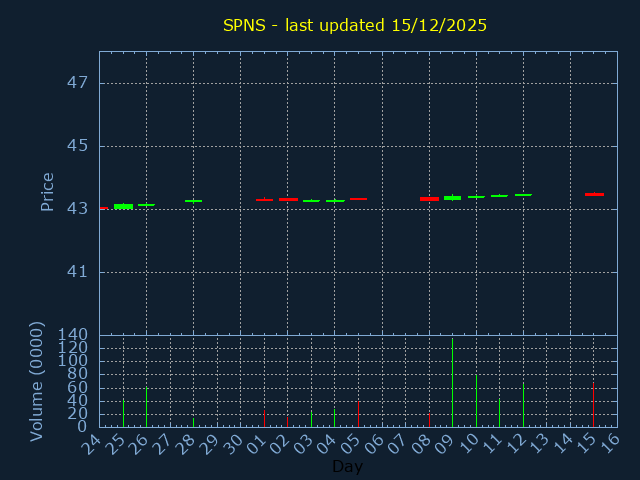Click the green volume bar on day 26
Viewport: 640px width, 480px height.
(x=146, y=408)
